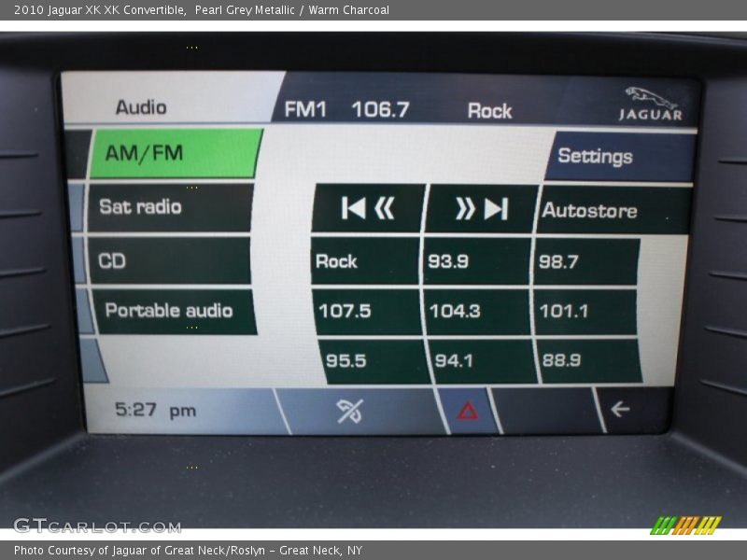Select Portable audio source
Viewport: 747px width, 560px height.
[x=172, y=311]
